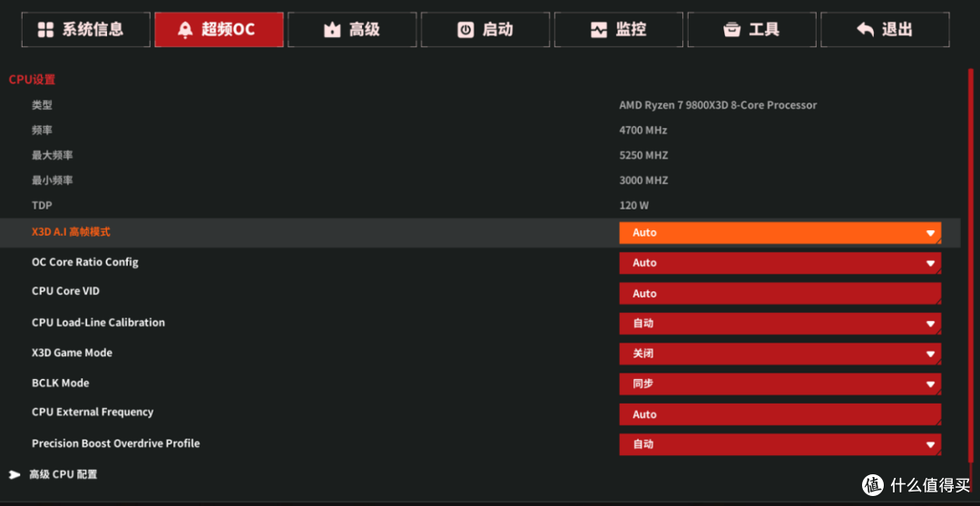Open Precision Boost Overdrive Profile dropdown
This screenshot has width=980, height=506.
point(780,444)
